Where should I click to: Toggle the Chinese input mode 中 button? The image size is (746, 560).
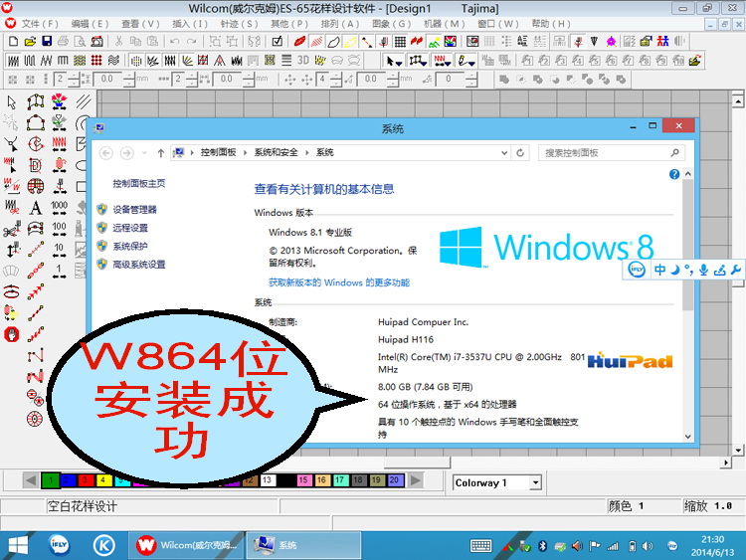[x=659, y=270]
